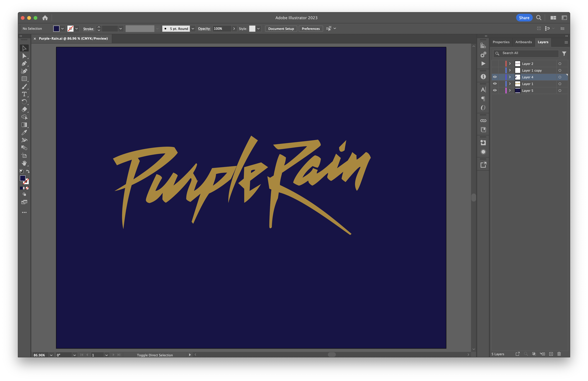Image resolution: width=588 pixels, height=381 pixels.
Task: Swap fill and stroke arrow
Action: (x=28, y=171)
